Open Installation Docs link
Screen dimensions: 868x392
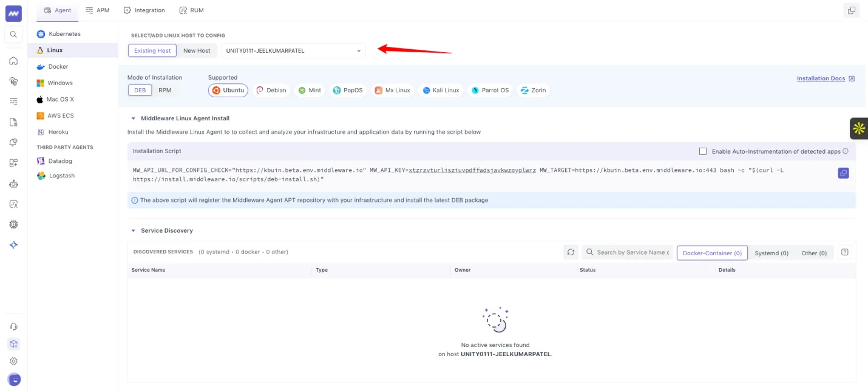coord(826,78)
